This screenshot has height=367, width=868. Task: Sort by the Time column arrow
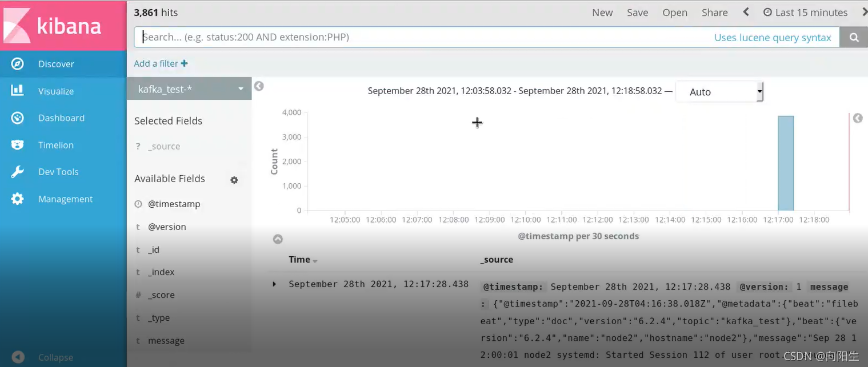315,261
